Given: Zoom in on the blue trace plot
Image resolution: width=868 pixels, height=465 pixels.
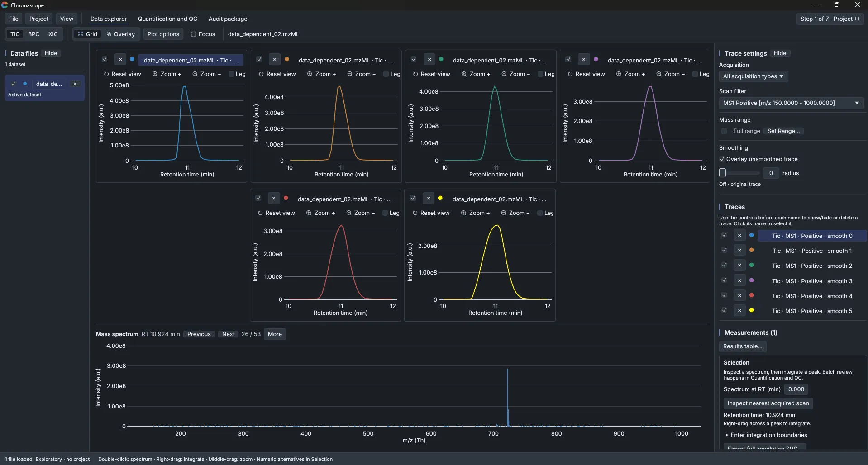Looking at the screenshot, I should [167, 74].
